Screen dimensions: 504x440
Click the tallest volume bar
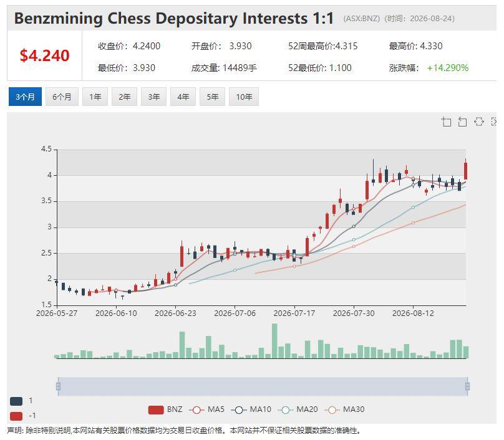274,341
